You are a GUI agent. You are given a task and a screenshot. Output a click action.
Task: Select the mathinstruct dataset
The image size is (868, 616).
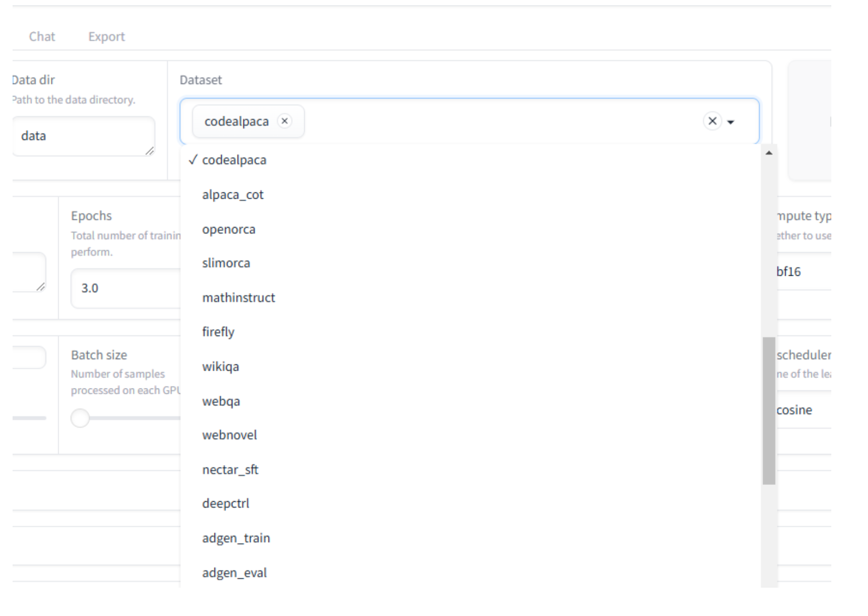point(239,297)
